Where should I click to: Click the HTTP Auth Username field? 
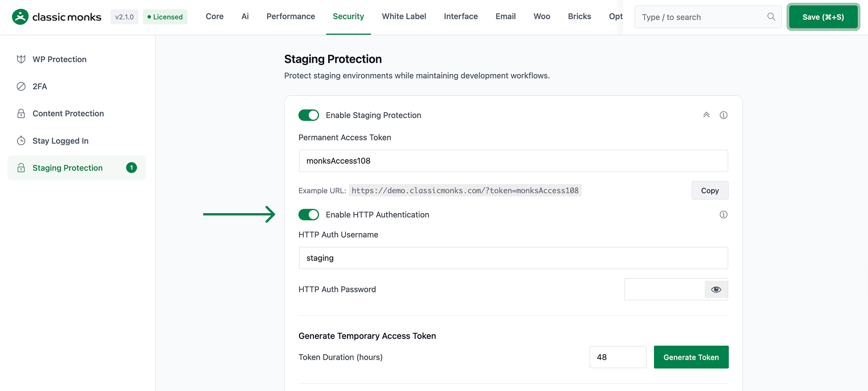(x=513, y=258)
